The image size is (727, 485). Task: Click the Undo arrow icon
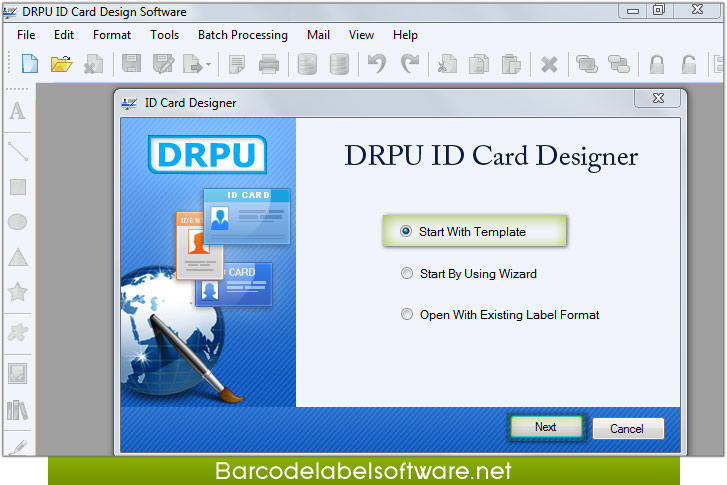coord(377,64)
